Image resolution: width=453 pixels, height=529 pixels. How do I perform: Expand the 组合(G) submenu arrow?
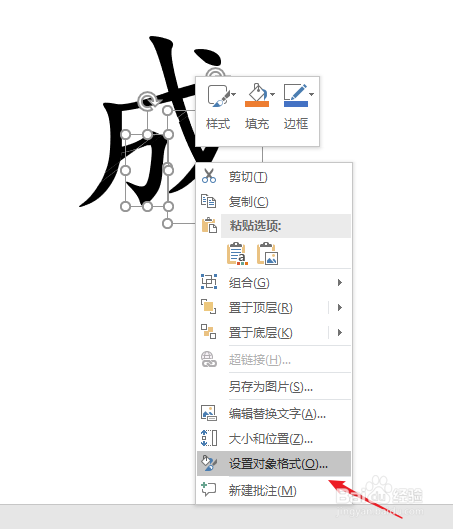[340, 282]
